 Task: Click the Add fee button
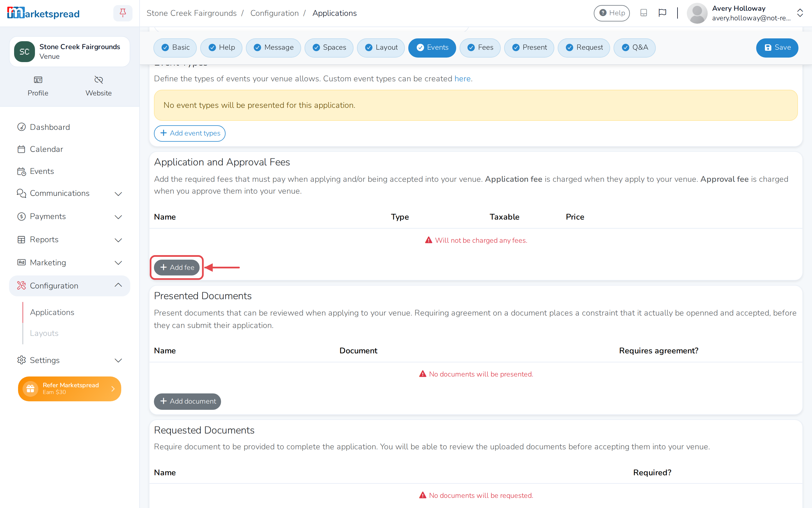[177, 268]
